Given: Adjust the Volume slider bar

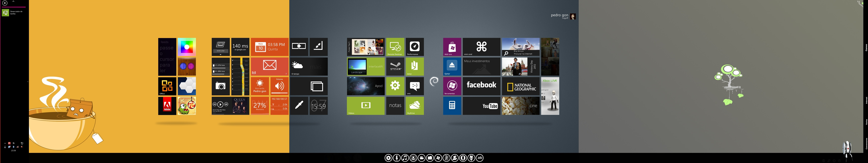Looking at the screenshot, I should coord(279,93).
